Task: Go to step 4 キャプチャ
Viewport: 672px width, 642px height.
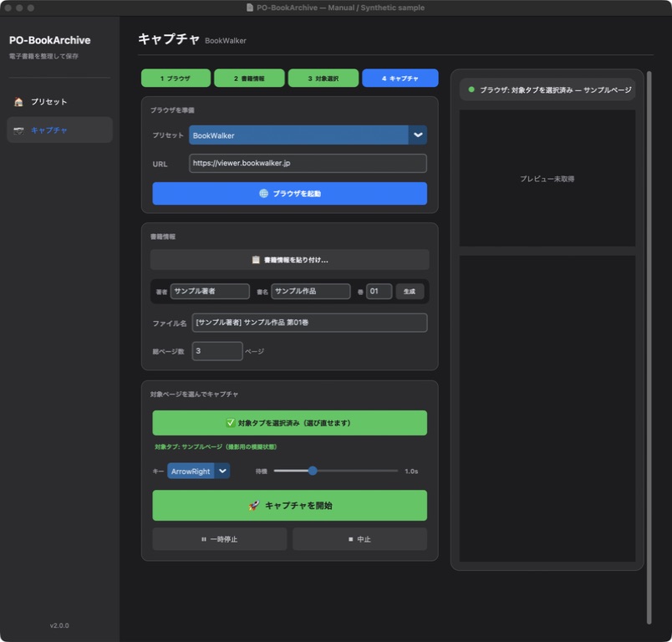Action: coord(400,79)
